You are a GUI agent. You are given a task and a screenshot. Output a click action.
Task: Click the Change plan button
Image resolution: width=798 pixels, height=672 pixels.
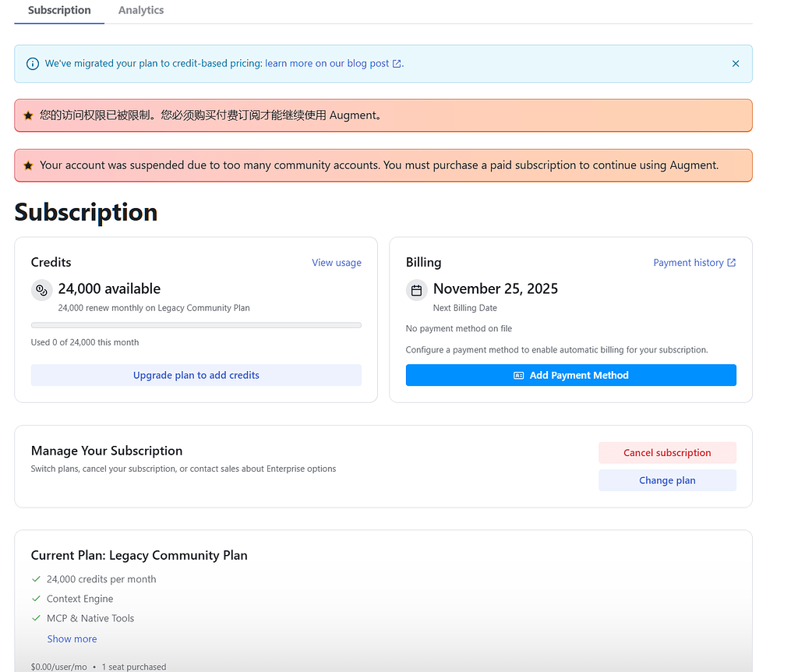tap(667, 480)
